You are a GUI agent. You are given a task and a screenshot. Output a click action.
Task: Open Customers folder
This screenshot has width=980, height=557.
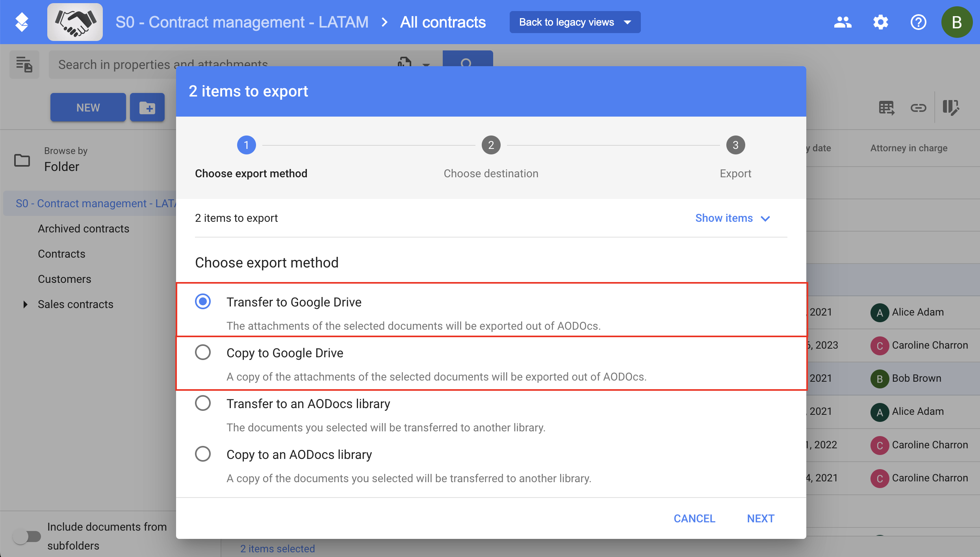(x=65, y=279)
